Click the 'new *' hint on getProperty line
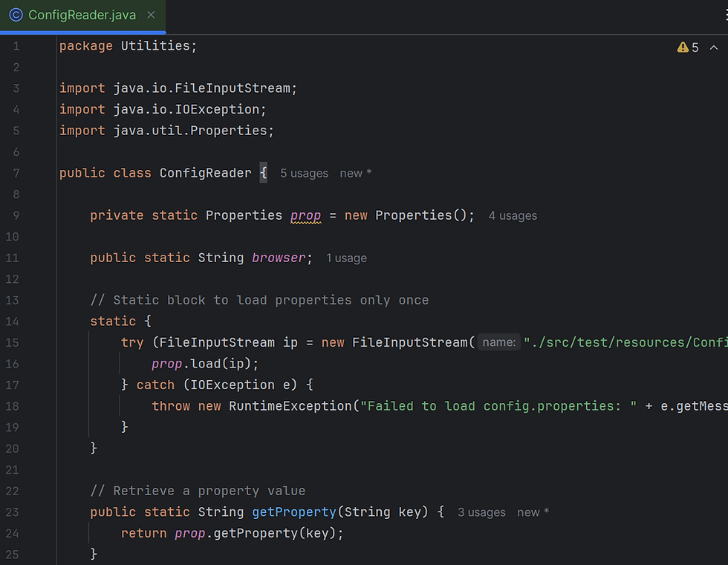Image resolution: width=728 pixels, height=565 pixels. [533, 512]
